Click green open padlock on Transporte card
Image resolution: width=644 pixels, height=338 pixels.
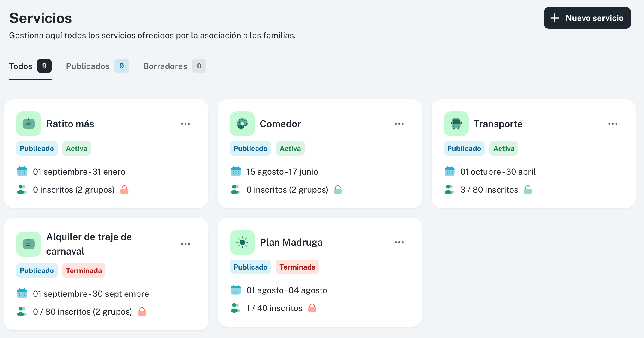[528, 190]
